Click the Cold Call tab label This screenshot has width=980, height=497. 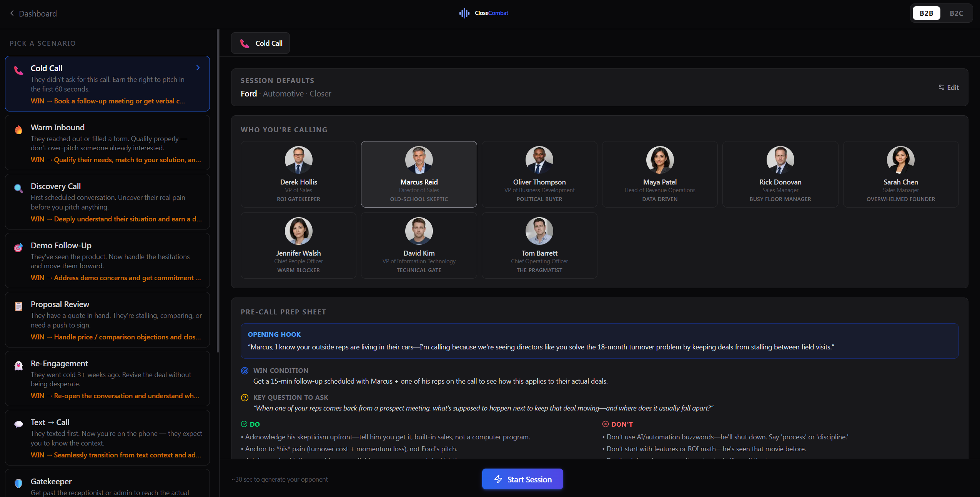(x=269, y=43)
